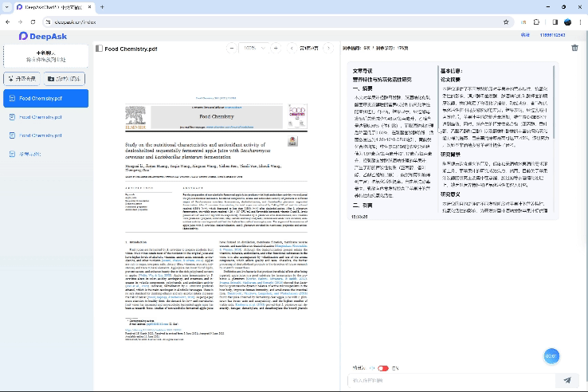Open the Chrome profile avatar
588x392 pixels.
click(568, 22)
